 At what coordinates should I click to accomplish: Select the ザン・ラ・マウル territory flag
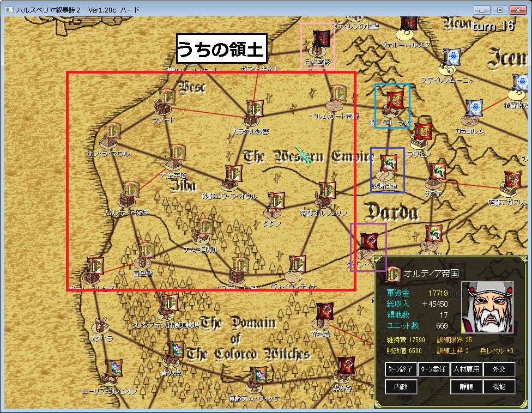(x=112, y=131)
